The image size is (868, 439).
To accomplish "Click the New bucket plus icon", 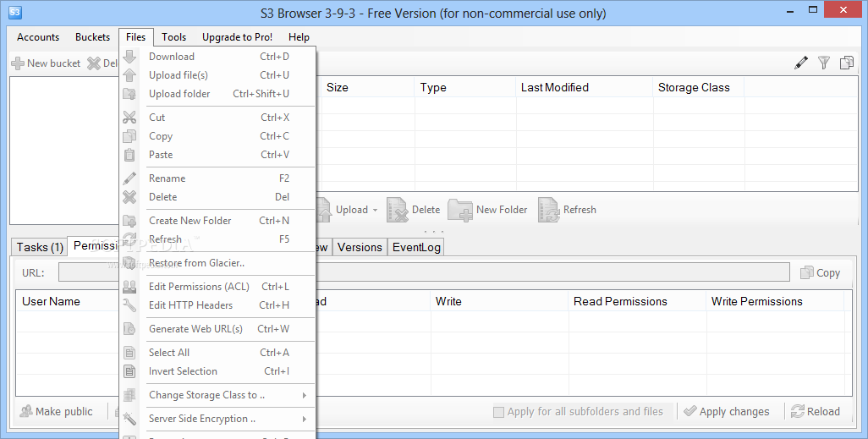I will click(19, 63).
